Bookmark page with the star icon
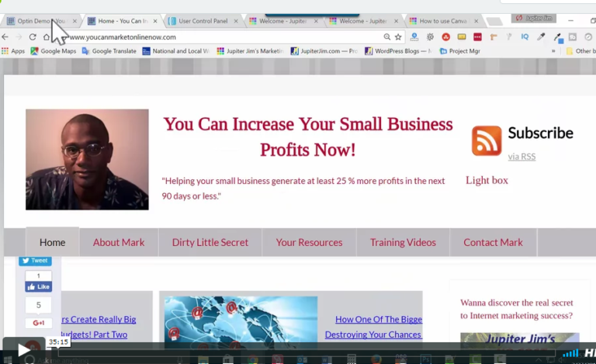Viewport: 596px width, 364px height. pyautogui.click(x=398, y=36)
